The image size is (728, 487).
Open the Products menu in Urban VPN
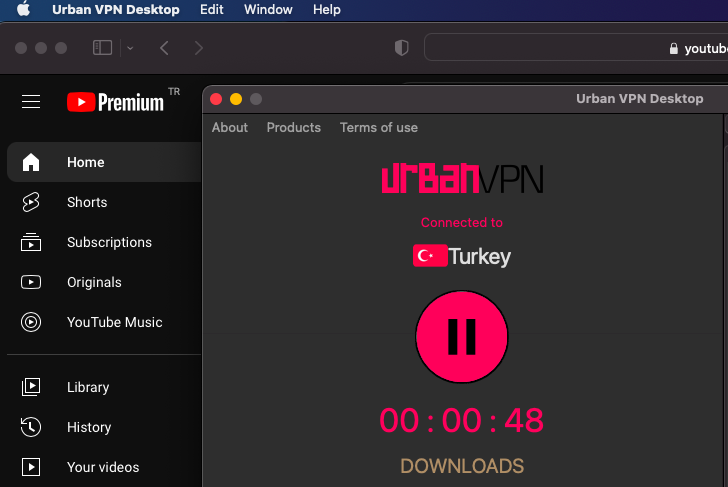[293, 127]
